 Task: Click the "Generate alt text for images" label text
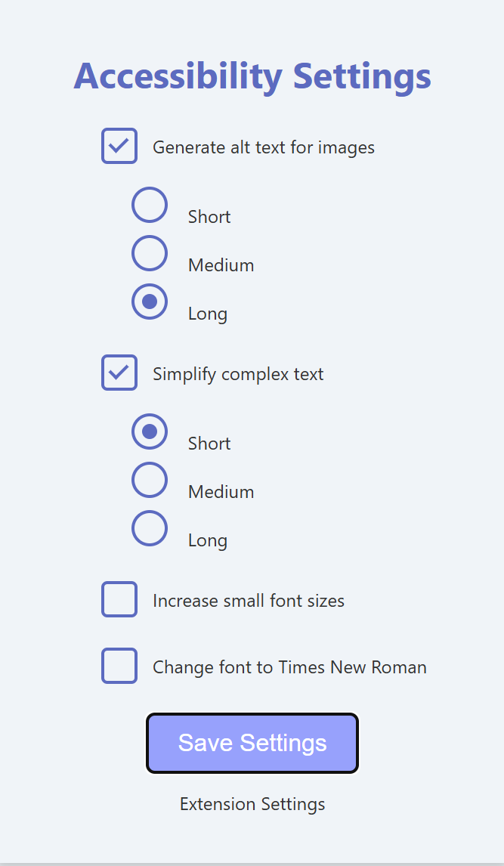click(264, 147)
